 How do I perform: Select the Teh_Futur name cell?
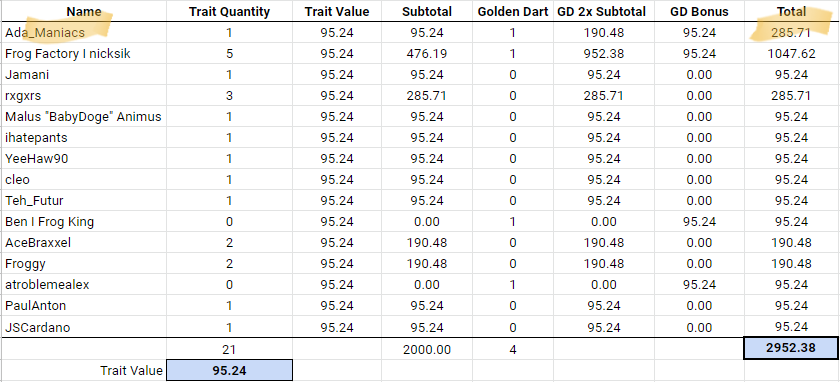click(x=84, y=201)
